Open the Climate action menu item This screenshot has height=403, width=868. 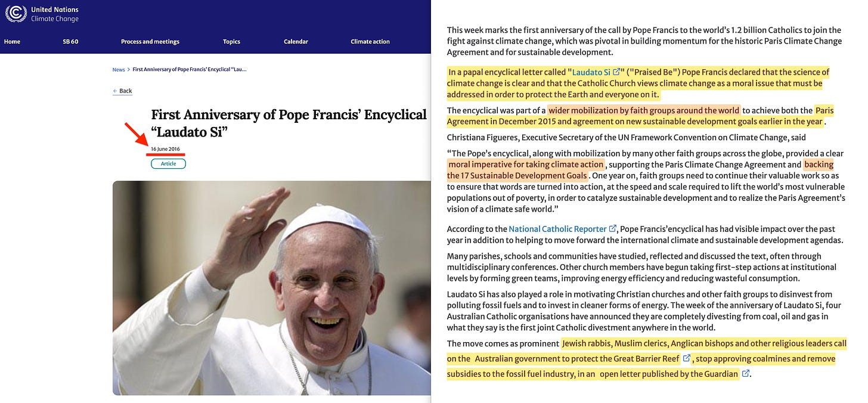[x=370, y=42]
